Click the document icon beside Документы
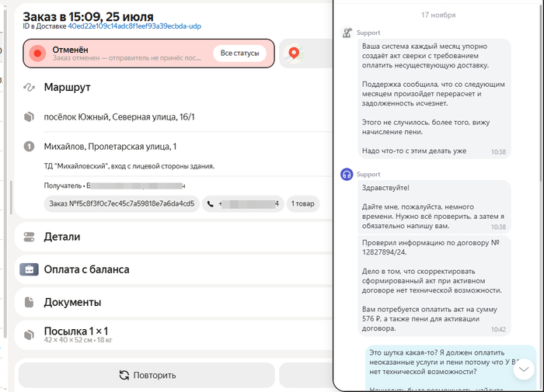The width and height of the screenshot is (544, 392). pyautogui.click(x=30, y=302)
